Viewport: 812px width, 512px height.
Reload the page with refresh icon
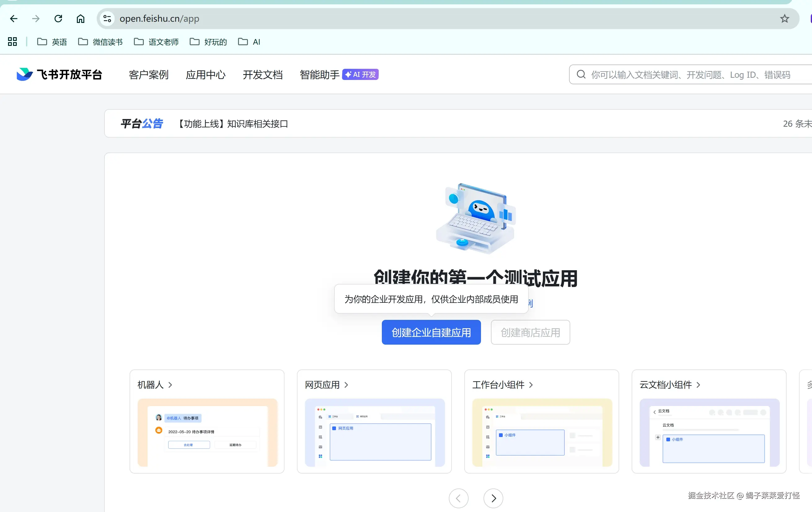58,19
